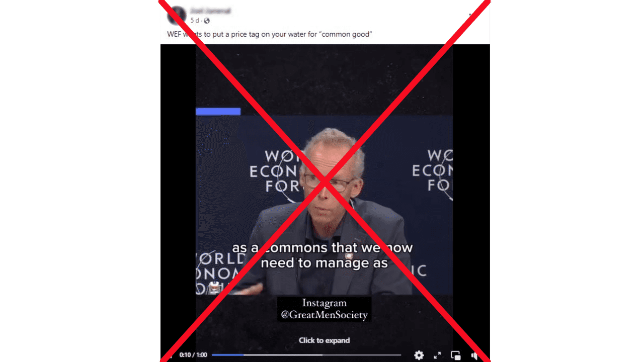644x362 pixels.
Task: Click the post caption about WEF water
Action: 269,34
